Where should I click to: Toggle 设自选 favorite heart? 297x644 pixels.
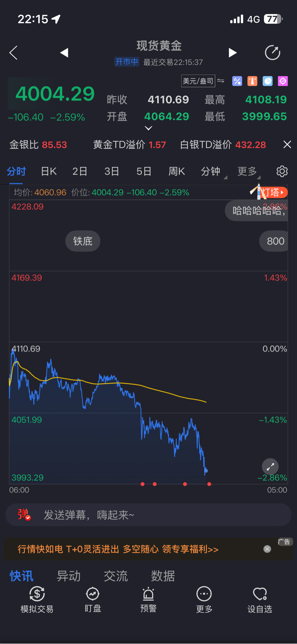pos(260,599)
